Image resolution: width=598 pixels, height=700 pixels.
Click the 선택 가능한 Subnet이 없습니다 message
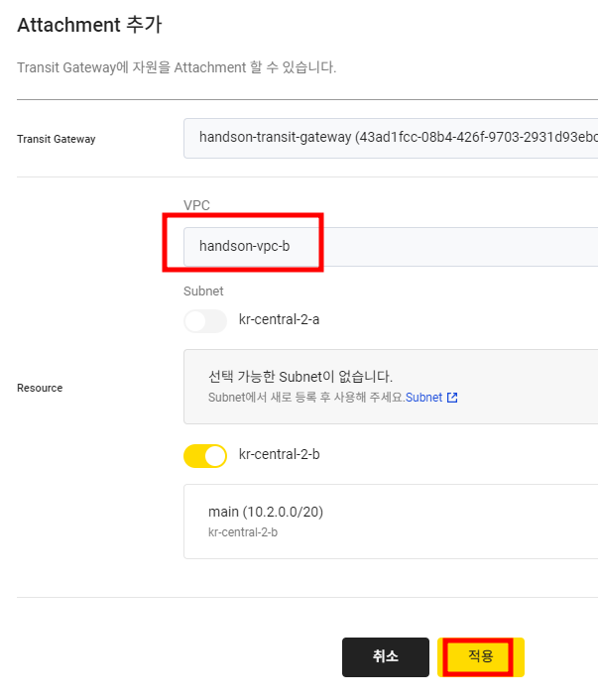pyautogui.click(x=300, y=377)
